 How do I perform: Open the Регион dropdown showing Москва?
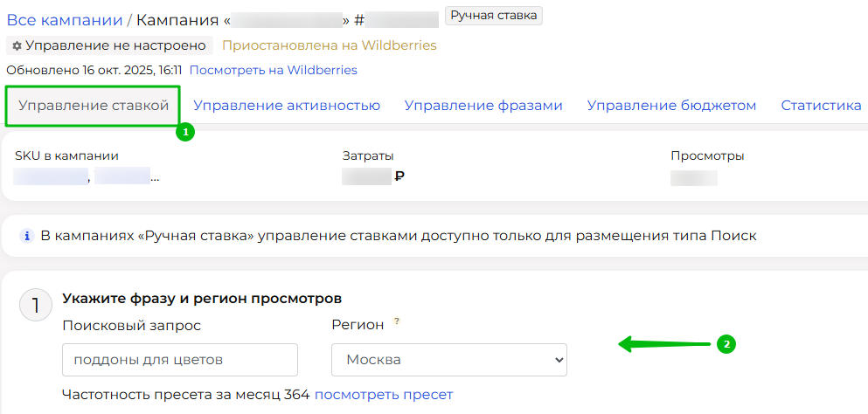(448, 359)
